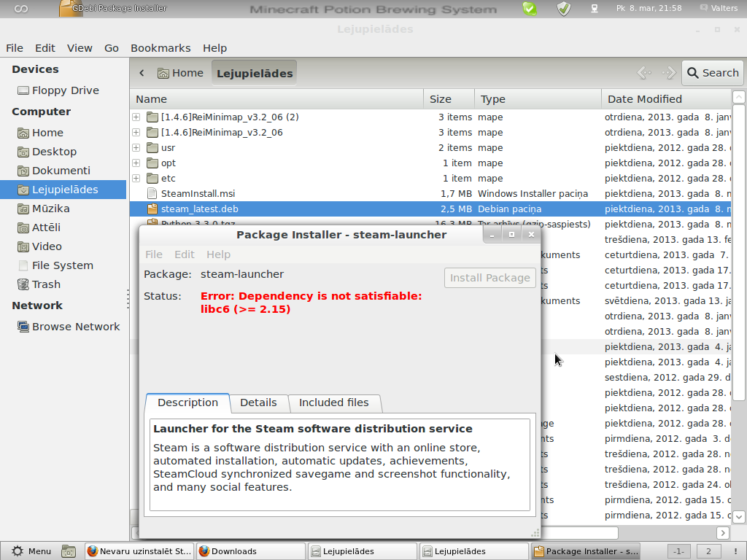The width and height of the screenshot is (747, 560).
Task: Select the SteamInstall.msi file
Action: point(198,194)
